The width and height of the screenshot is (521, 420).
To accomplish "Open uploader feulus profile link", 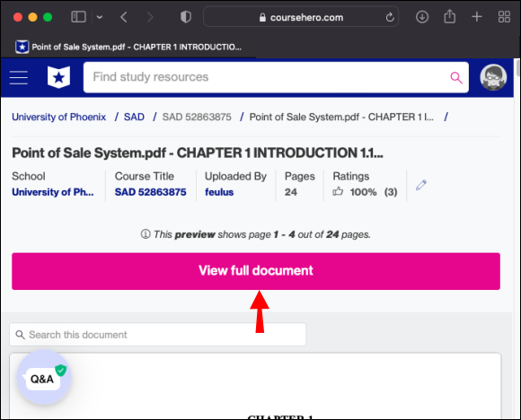I will click(x=219, y=192).
